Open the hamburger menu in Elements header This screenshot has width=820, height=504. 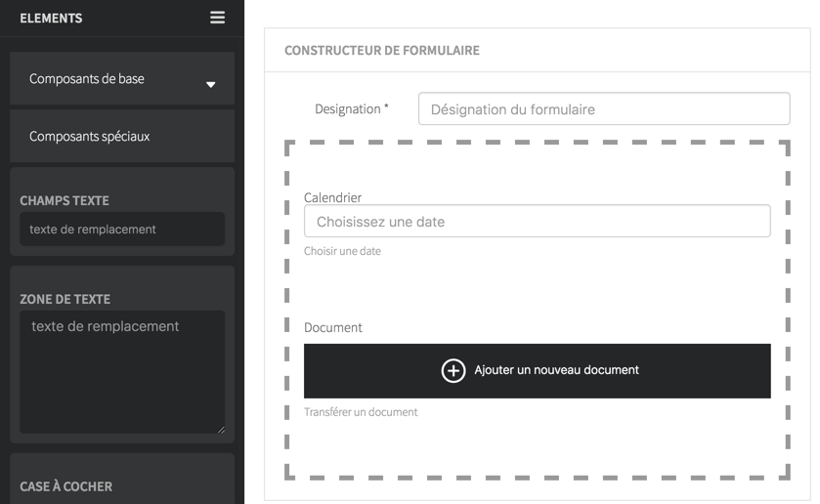pyautogui.click(x=218, y=18)
